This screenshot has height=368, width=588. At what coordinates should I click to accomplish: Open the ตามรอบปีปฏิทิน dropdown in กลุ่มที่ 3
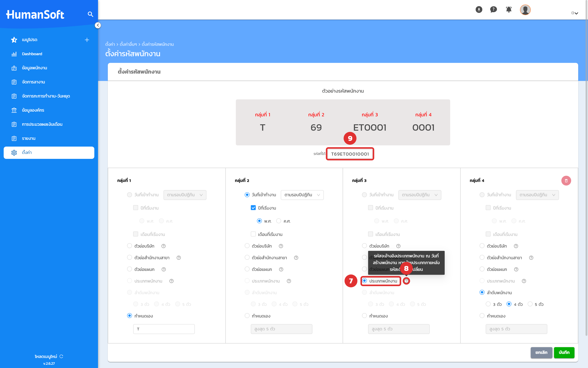[x=420, y=195]
